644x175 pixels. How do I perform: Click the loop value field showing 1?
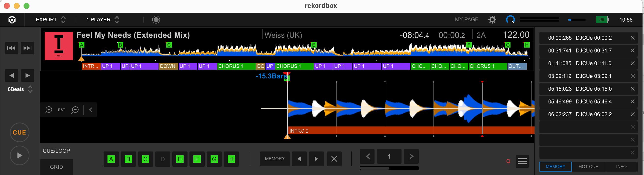[389, 156]
